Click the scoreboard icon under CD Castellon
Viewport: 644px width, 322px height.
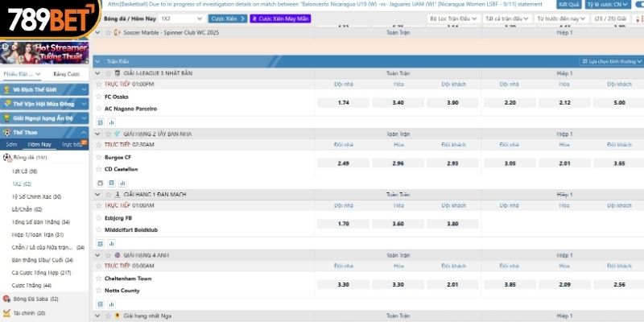(101, 182)
